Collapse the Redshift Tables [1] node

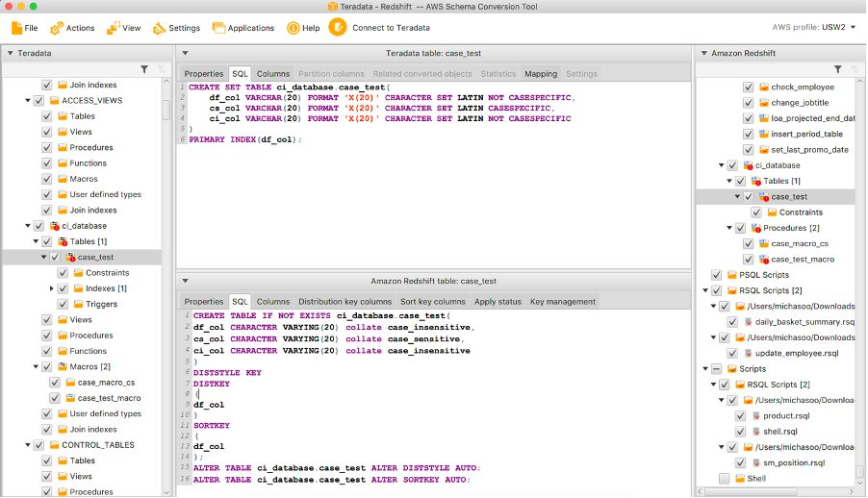pos(729,181)
